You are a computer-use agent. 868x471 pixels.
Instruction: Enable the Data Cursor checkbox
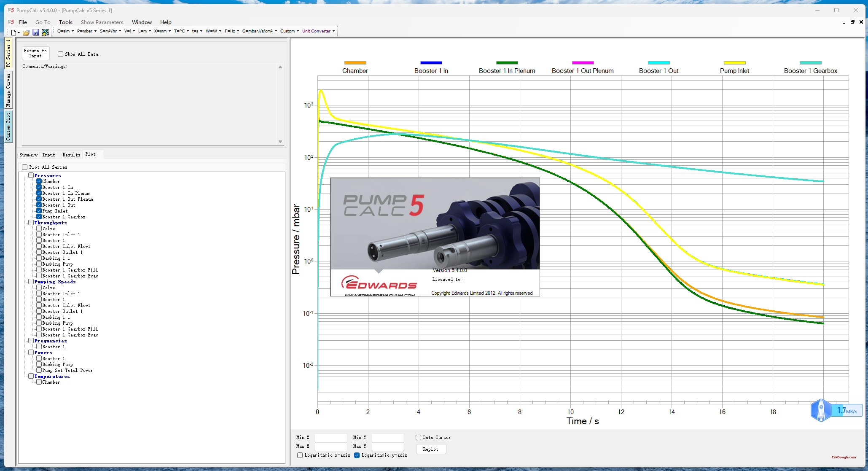pyautogui.click(x=419, y=437)
